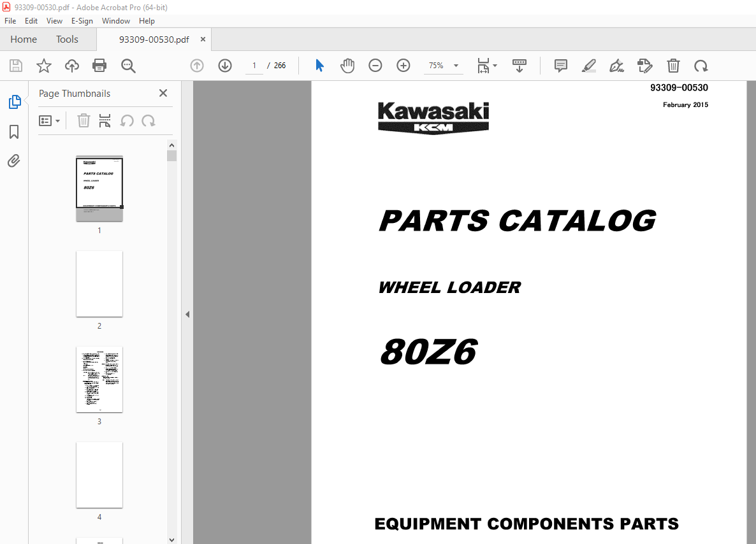This screenshot has height=544, width=756.
Task: Click the stamp and edit tool icon
Action: (644, 66)
